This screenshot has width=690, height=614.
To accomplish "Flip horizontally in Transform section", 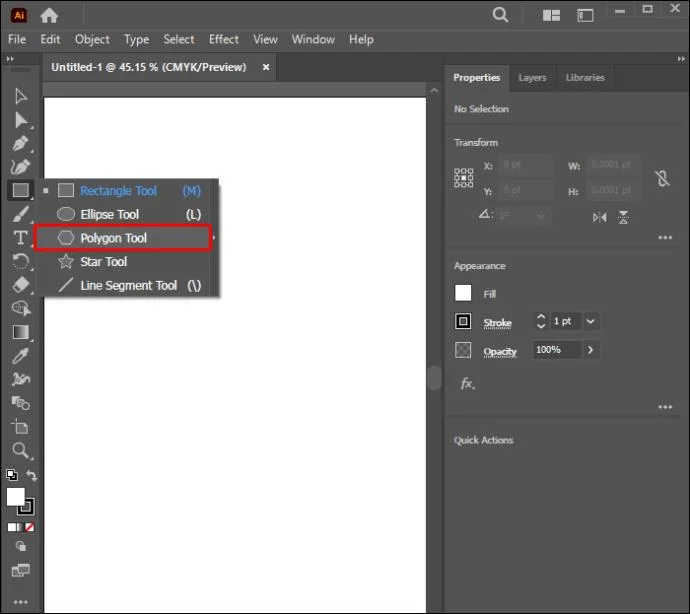I will tap(599, 217).
